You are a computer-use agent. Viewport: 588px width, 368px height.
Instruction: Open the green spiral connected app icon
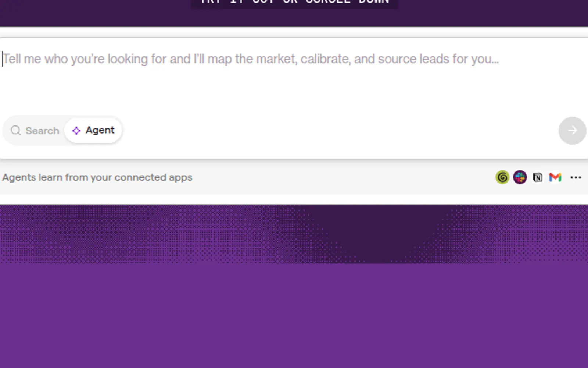tap(502, 177)
